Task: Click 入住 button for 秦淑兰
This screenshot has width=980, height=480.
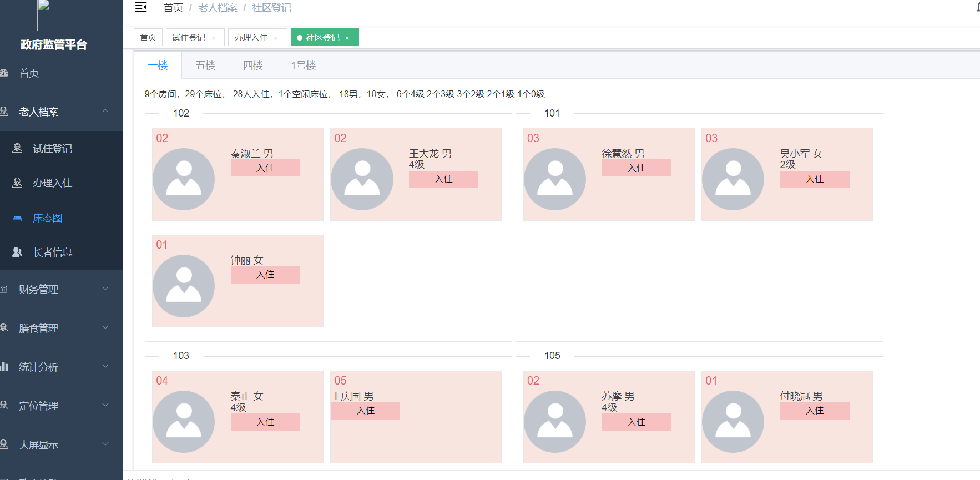Action: coord(265,168)
